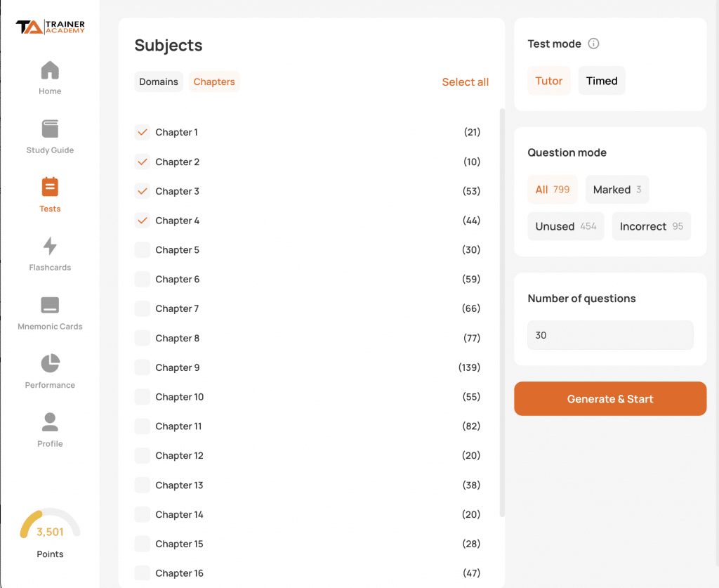Image resolution: width=719 pixels, height=588 pixels.
Task: Click the Profile sidebar label
Action: click(50, 443)
